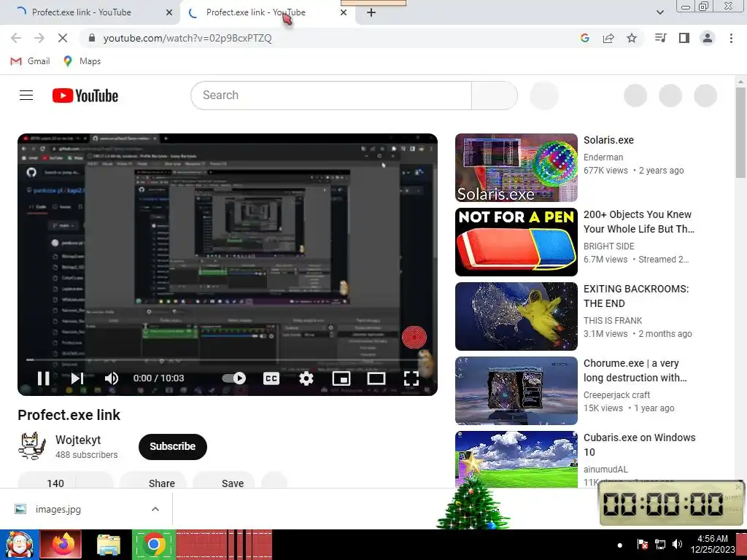
Task: Open the Action Center flag icon
Action: click(x=642, y=544)
